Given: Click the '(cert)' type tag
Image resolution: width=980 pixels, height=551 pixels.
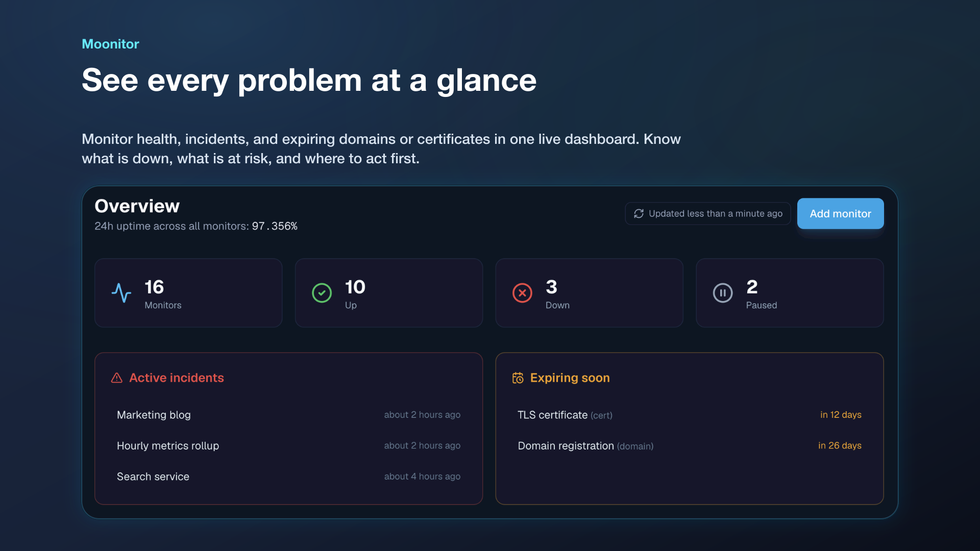Looking at the screenshot, I should (601, 415).
